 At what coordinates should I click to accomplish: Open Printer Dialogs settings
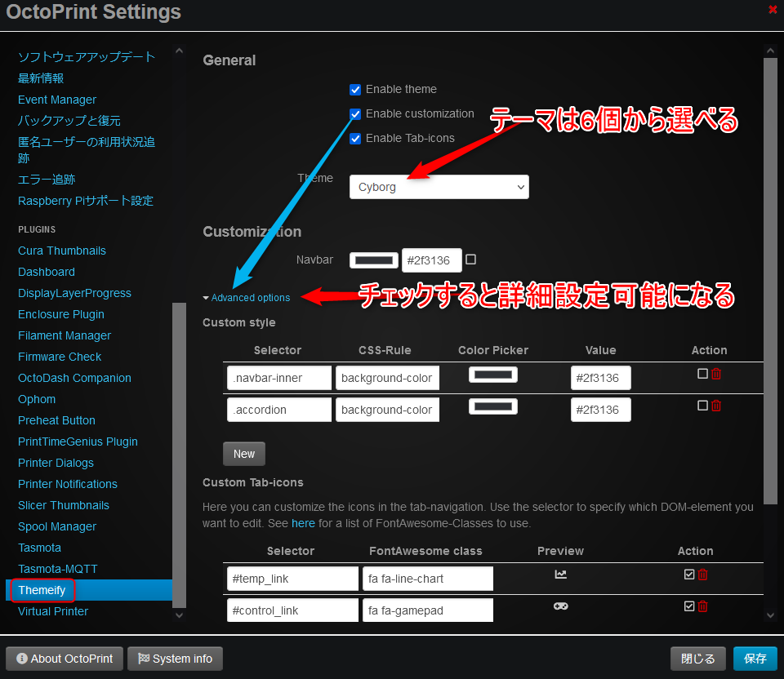pos(56,463)
